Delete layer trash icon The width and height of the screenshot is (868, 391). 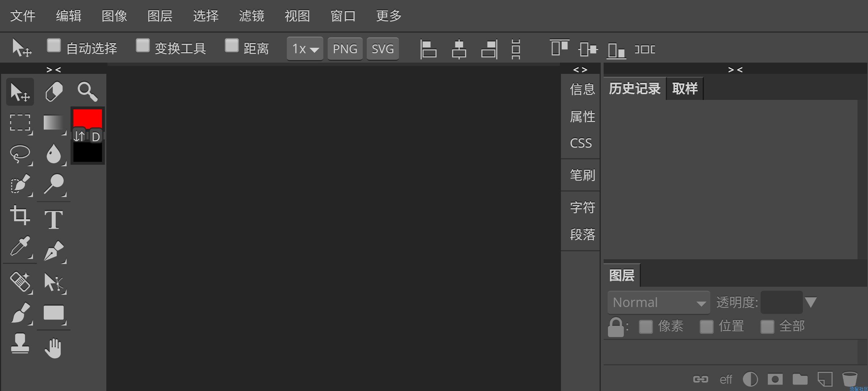click(x=850, y=379)
